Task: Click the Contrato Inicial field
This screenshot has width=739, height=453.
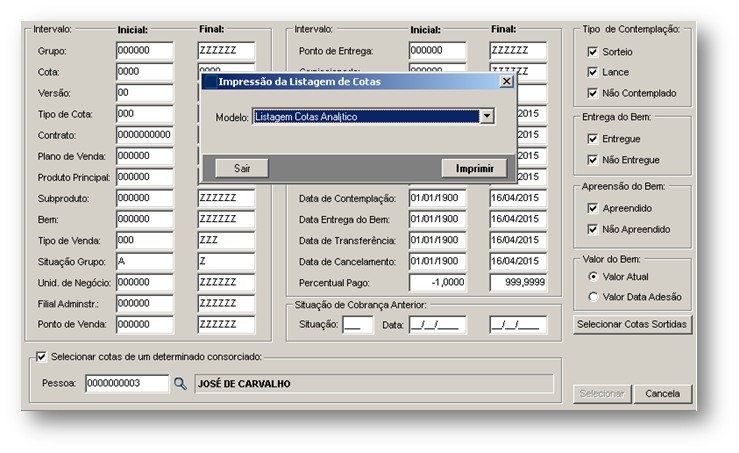Action: click(145, 135)
